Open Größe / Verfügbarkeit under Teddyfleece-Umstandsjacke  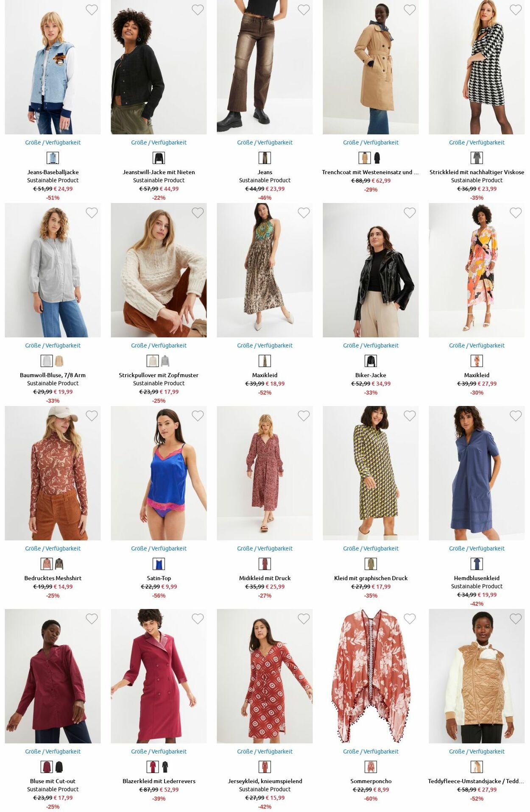pyautogui.click(x=477, y=751)
